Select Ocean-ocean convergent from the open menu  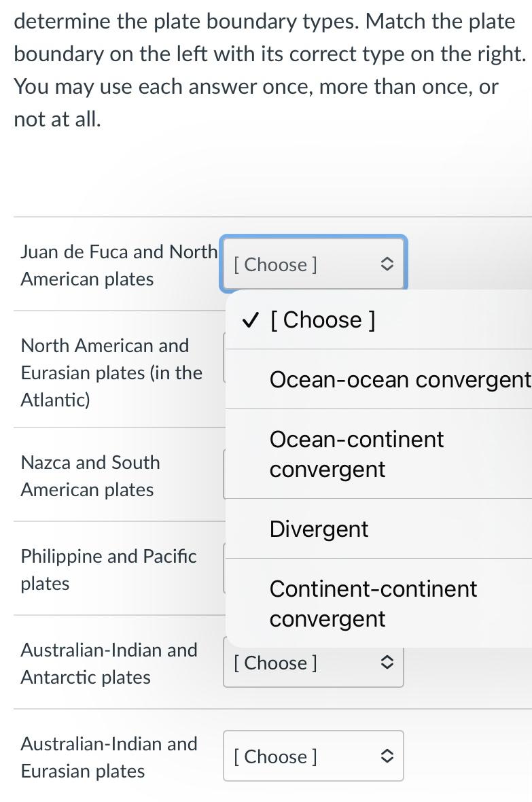click(x=400, y=379)
